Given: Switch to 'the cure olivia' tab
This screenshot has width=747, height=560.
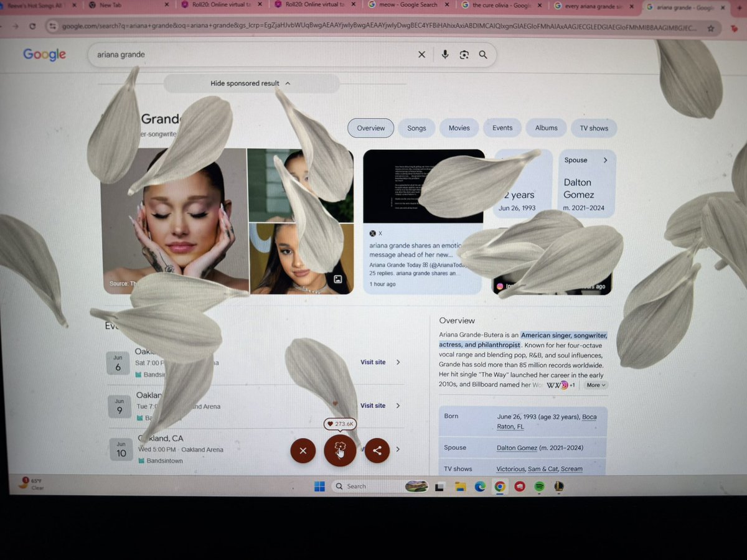Looking at the screenshot, I should click(501, 5).
